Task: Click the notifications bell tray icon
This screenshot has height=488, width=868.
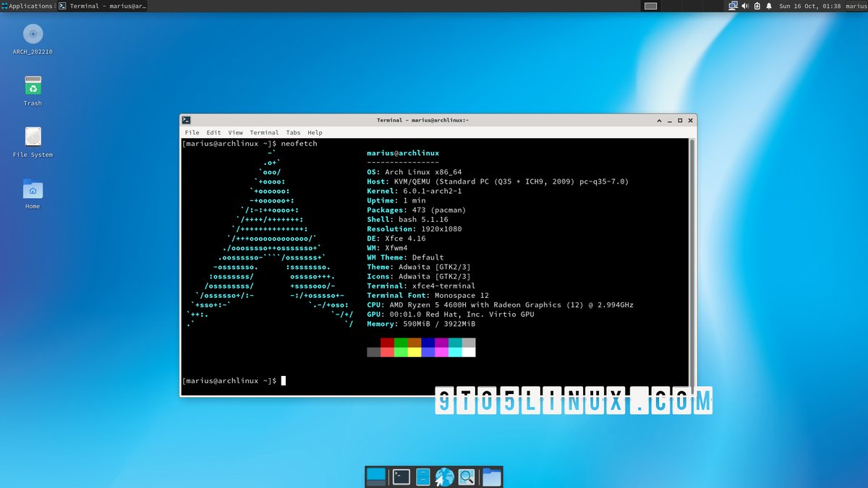Action: pyautogui.click(x=769, y=6)
